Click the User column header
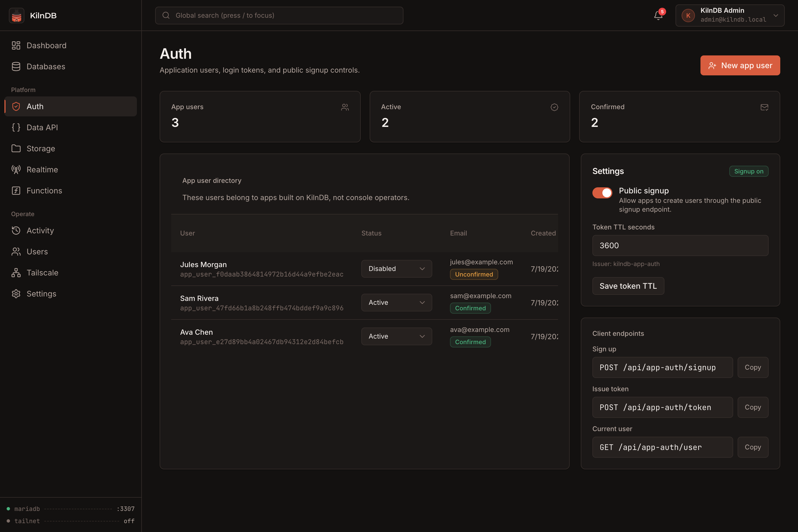 187,233
